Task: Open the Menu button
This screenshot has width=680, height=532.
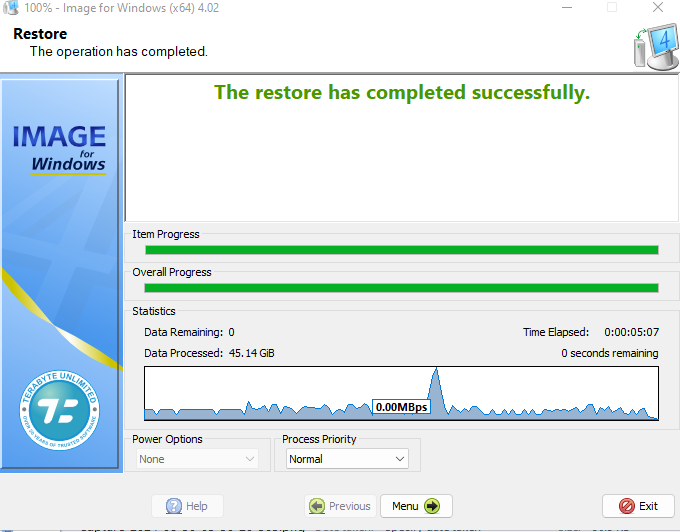Action: click(416, 506)
